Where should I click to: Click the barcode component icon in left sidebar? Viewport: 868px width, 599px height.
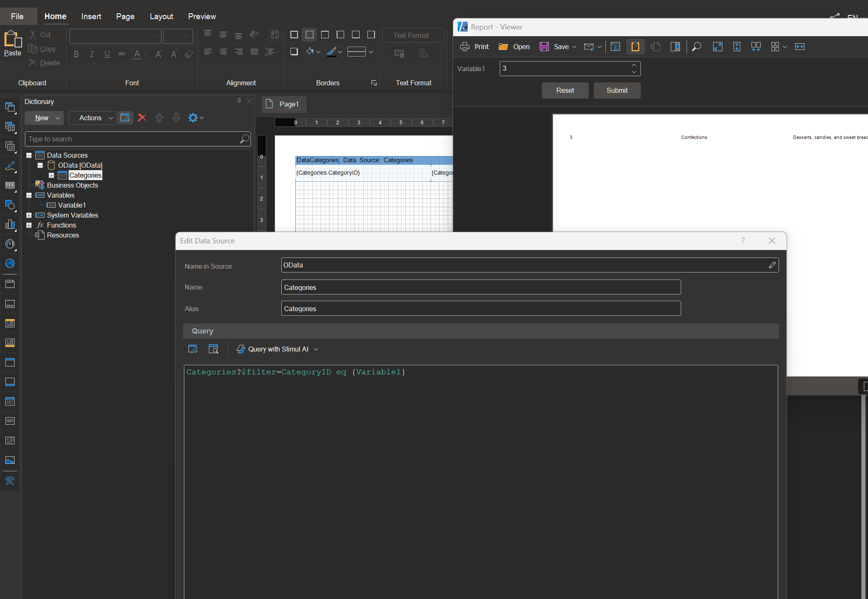coord(10,185)
